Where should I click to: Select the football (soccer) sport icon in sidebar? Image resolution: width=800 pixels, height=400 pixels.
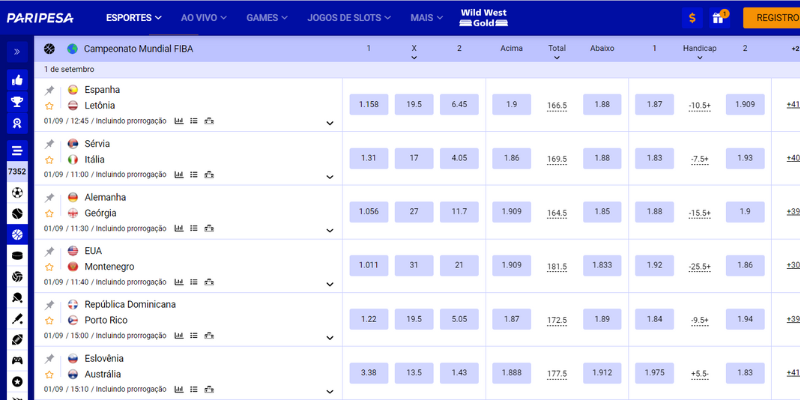17,192
